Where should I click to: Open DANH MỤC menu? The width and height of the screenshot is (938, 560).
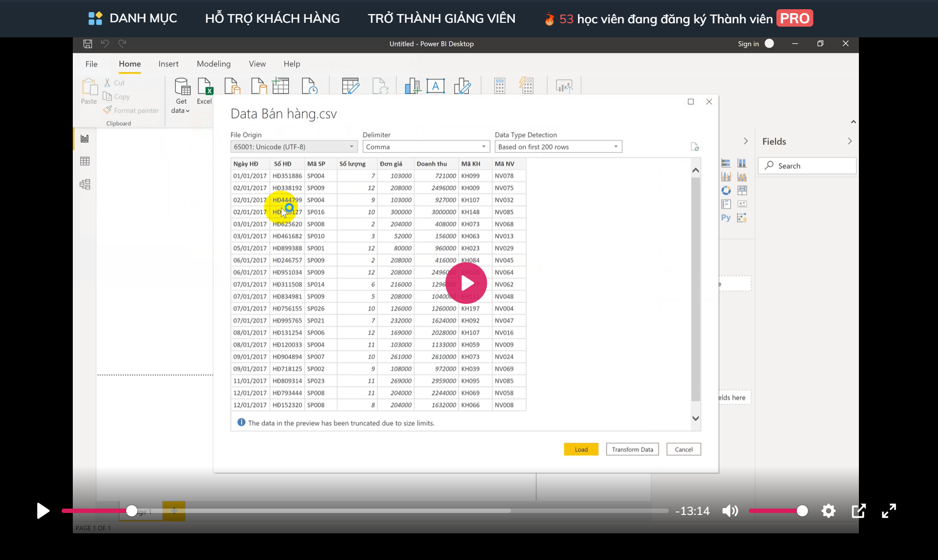click(x=132, y=18)
